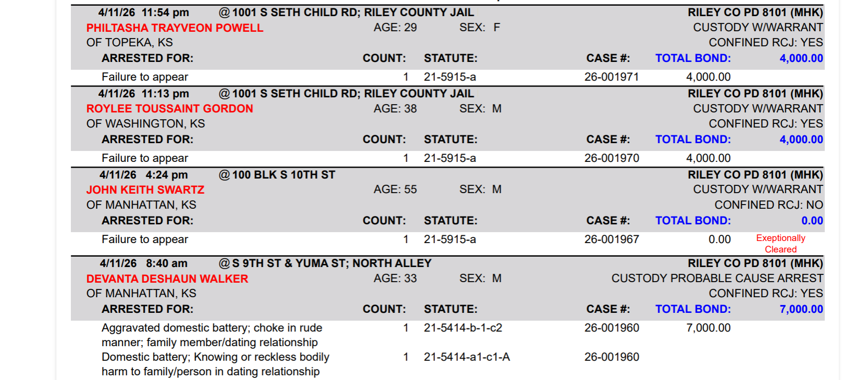The width and height of the screenshot is (868, 380).
Task: Click statute 21-5414-a1-c1-A
Action: coord(466,357)
